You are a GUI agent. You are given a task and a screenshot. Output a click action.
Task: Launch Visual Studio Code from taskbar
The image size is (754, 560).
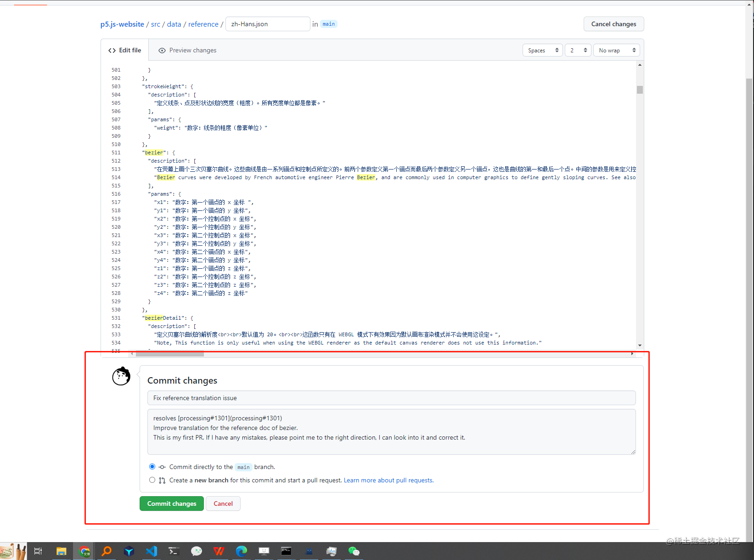(x=152, y=551)
